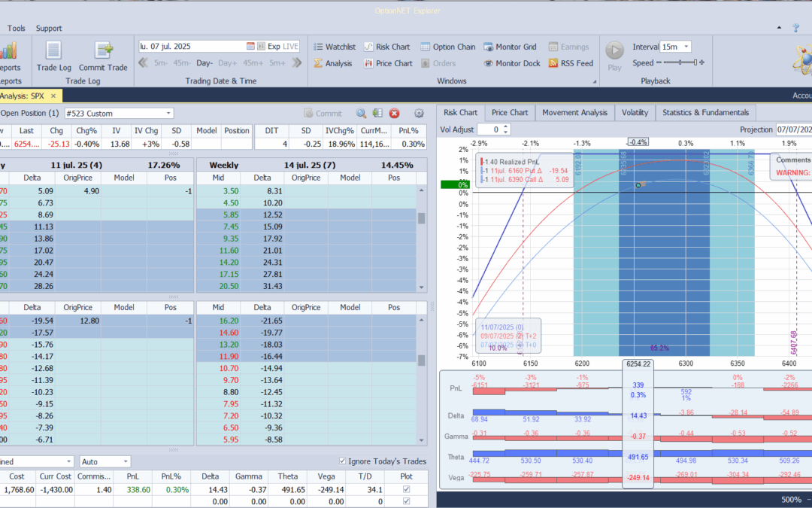Open the dropdown left of the Auto selector
Screen dimensions: 812x508
pos(69,461)
